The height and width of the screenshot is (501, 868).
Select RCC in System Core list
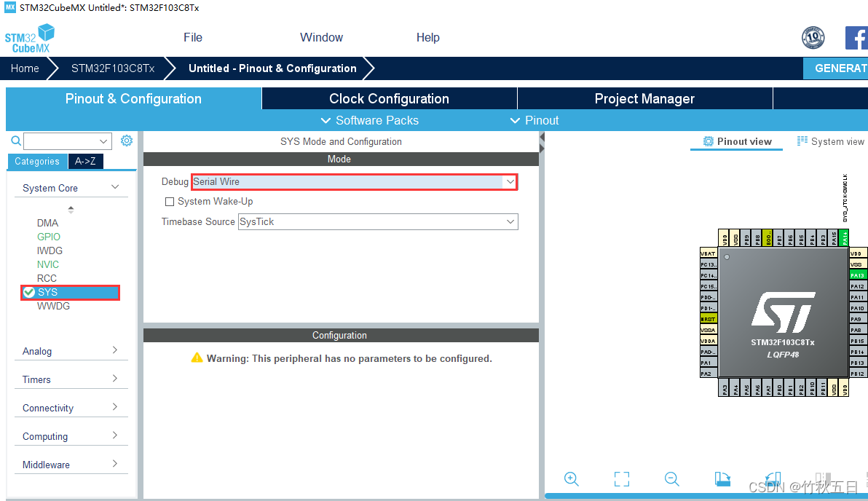[47, 278]
